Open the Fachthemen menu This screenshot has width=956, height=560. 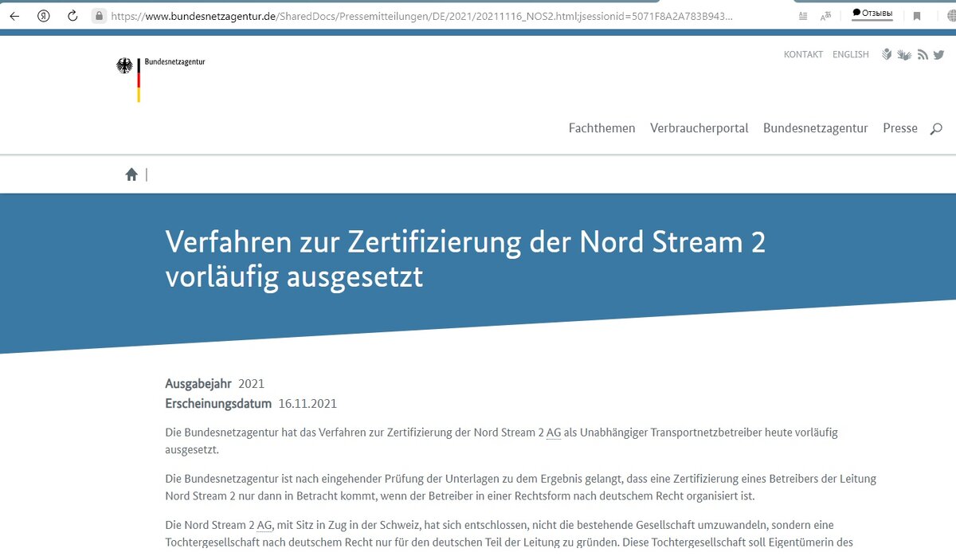click(601, 128)
